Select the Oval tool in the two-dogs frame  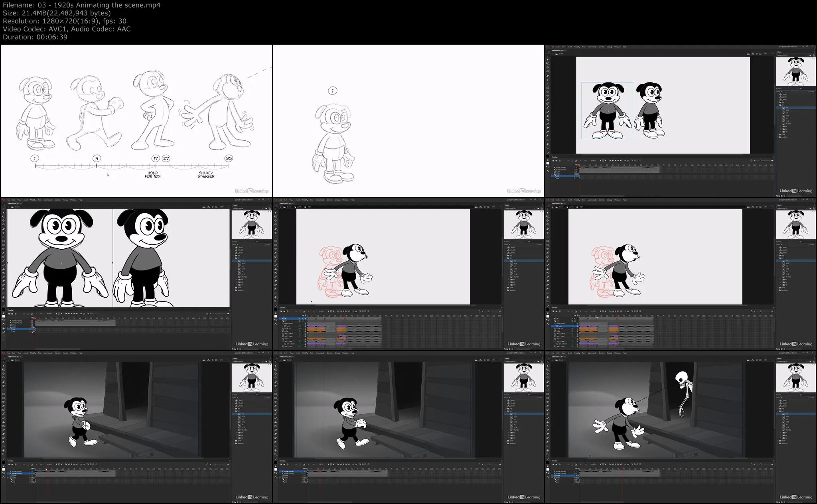(548, 92)
